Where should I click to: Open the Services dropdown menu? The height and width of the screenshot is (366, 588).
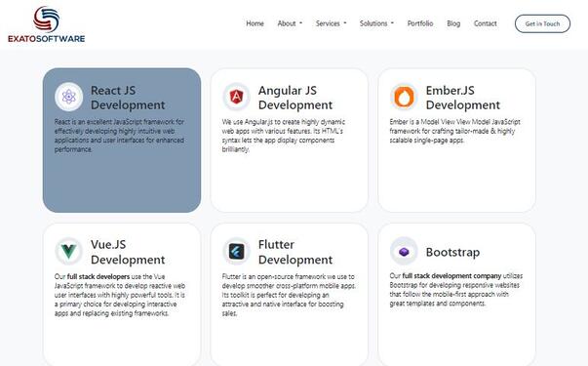click(332, 23)
